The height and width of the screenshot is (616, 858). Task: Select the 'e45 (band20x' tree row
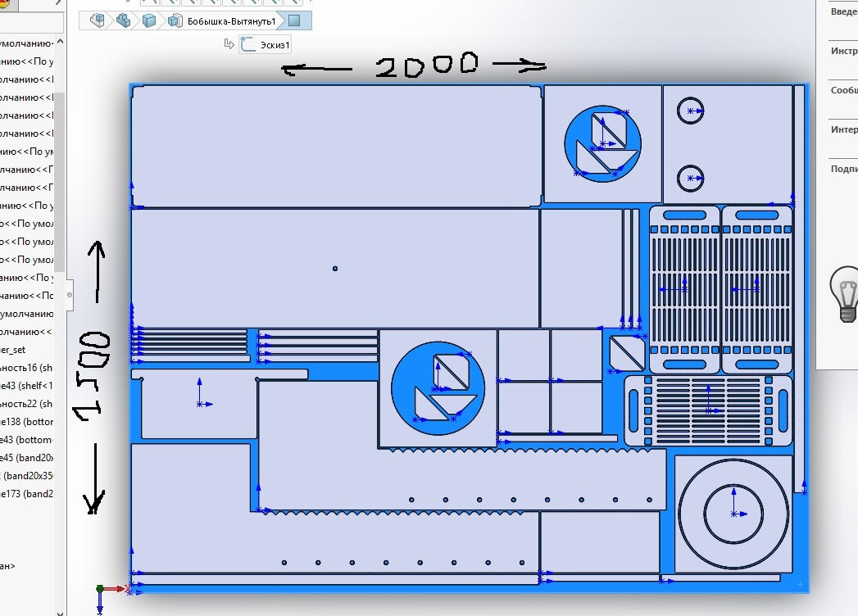(x=27, y=458)
